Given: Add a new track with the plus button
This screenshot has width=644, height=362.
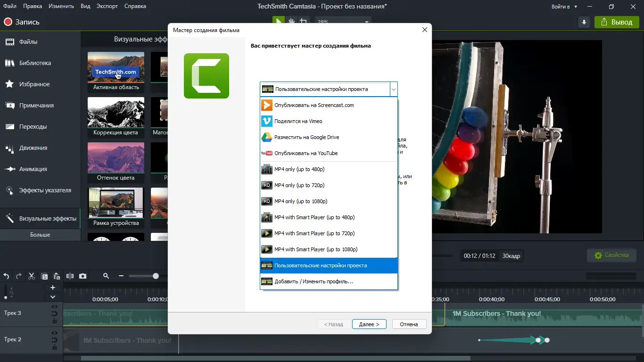Looking at the screenshot, I should point(53,288).
